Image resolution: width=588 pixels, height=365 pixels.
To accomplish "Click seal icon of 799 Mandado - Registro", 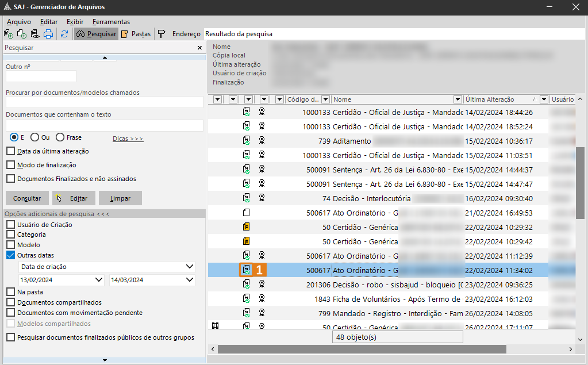I will pyautogui.click(x=262, y=313).
